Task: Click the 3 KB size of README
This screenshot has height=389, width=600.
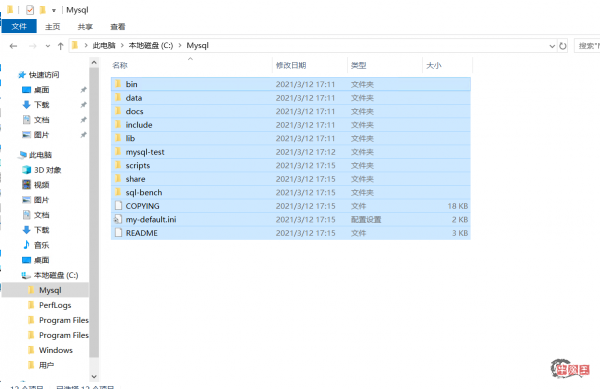Action: coord(460,233)
